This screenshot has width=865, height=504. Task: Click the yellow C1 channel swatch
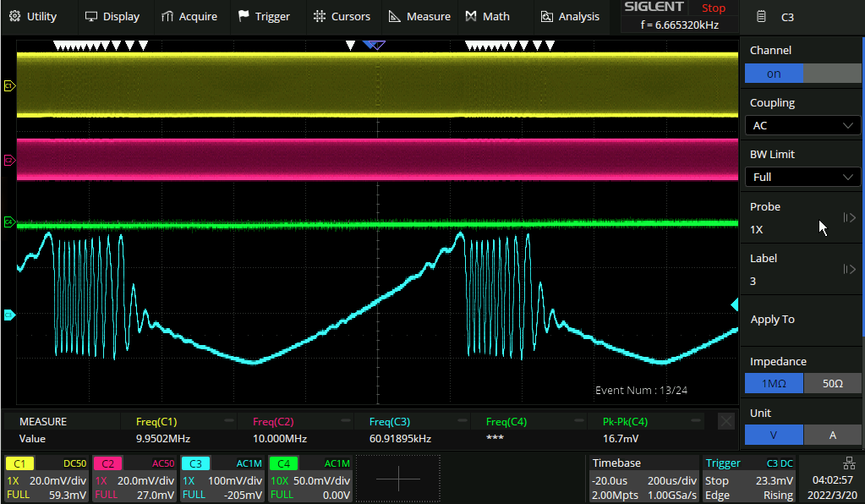[x=20, y=463]
